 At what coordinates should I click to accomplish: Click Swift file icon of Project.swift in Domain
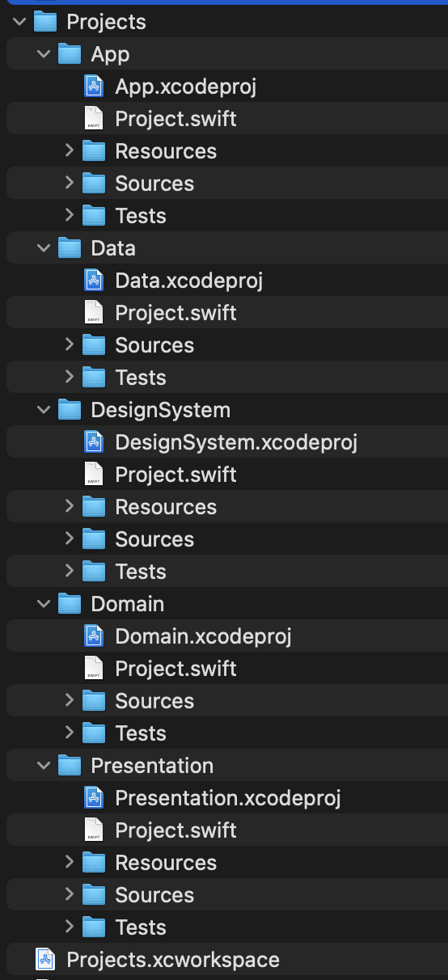(x=95, y=668)
